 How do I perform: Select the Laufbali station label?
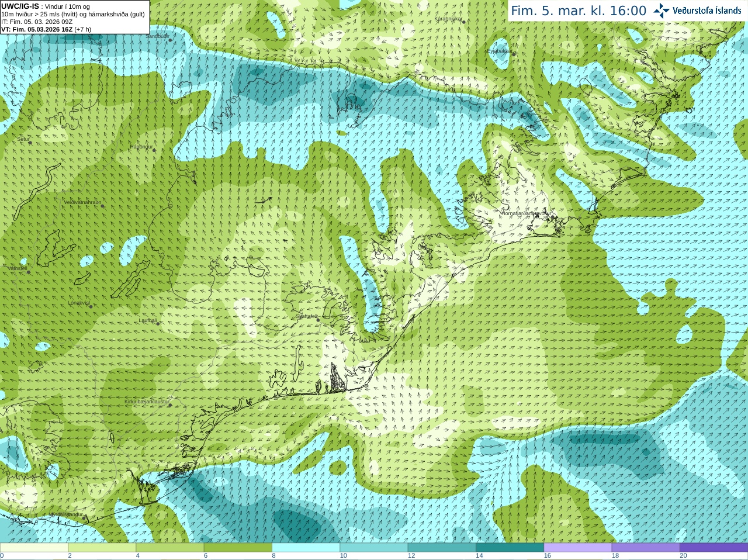click(x=148, y=320)
